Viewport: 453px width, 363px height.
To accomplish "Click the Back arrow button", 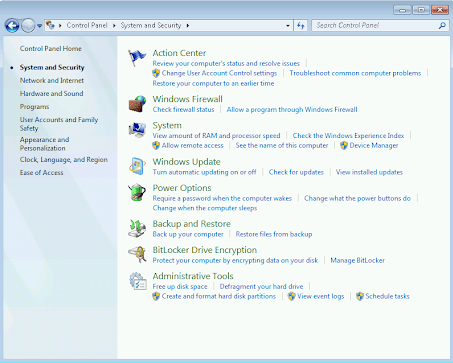I will coord(12,25).
